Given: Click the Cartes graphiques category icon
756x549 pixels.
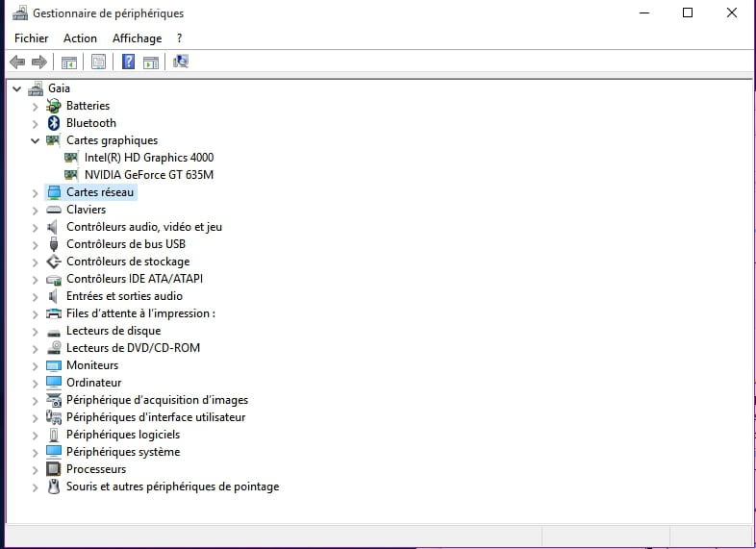Looking at the screenshot, I should [53, 140].
